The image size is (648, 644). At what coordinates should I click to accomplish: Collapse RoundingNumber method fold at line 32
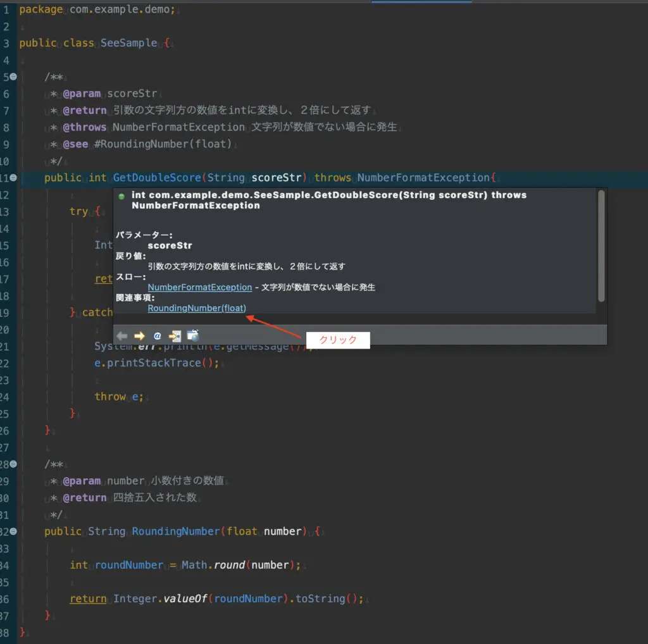[x=13, y=531]
